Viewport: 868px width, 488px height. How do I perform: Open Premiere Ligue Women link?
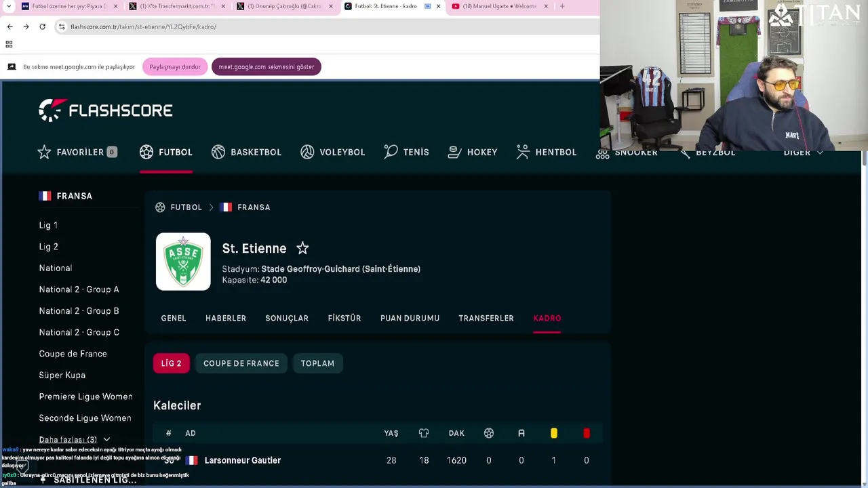click(85, 396)
